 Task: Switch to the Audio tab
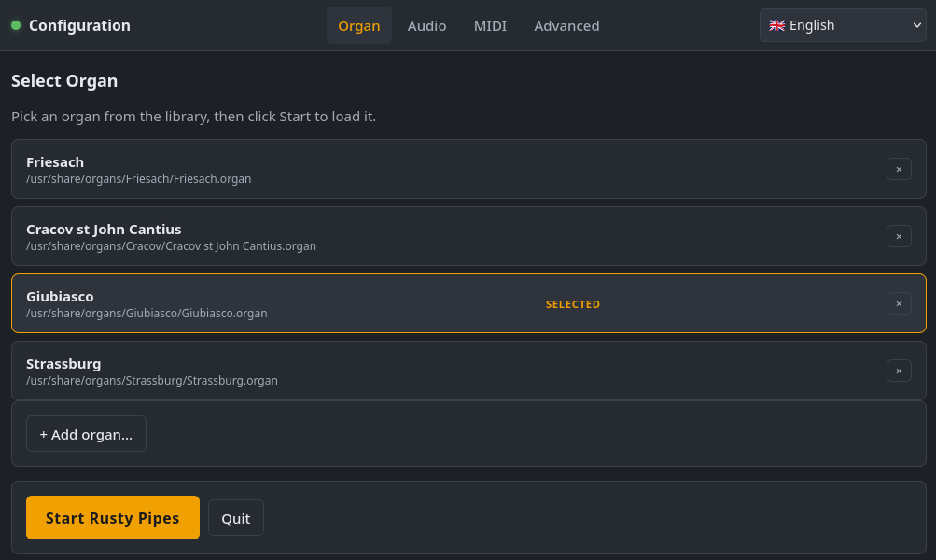tap(426, 26)
